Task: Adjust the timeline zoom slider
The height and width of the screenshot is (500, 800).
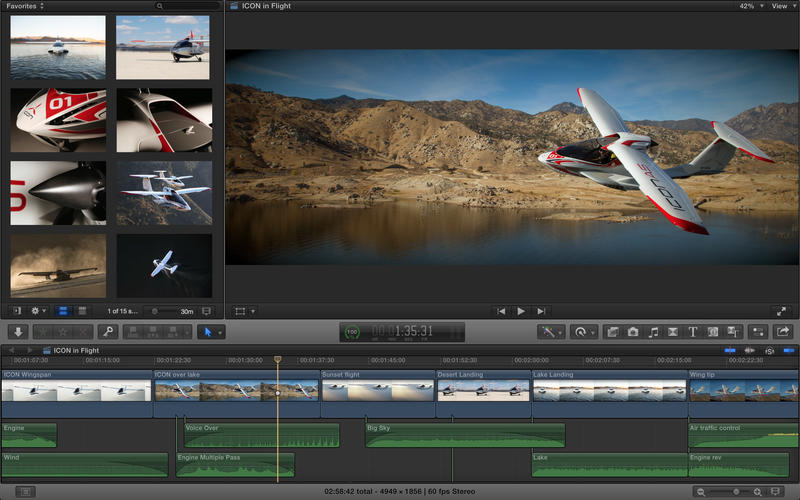Action: [737, 491]
